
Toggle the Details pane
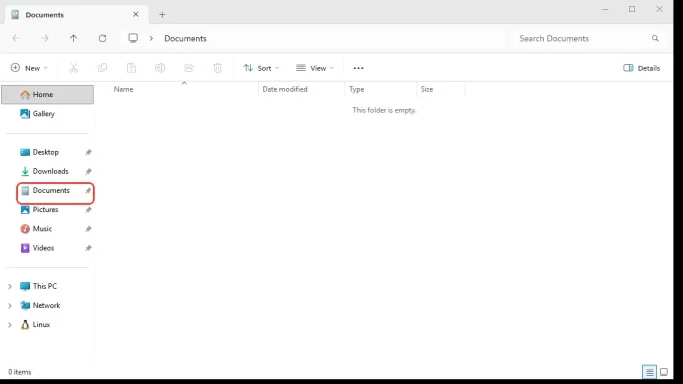coord(642,68)
